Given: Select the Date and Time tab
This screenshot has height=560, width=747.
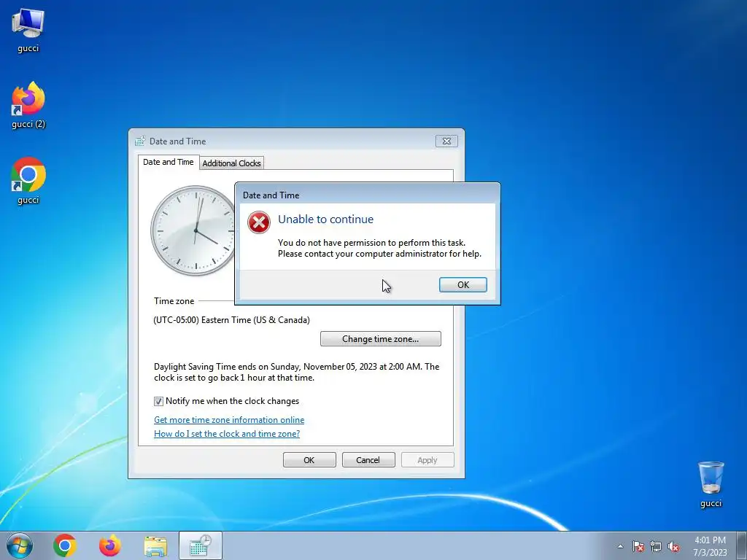Looking at the screenshot, I should coord(169,162).
